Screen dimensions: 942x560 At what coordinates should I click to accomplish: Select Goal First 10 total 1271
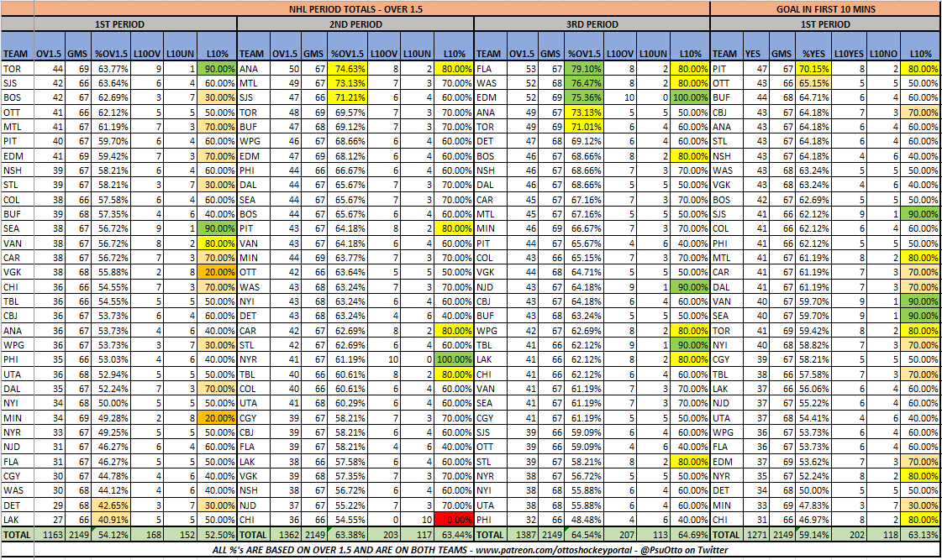pos(755,534)
